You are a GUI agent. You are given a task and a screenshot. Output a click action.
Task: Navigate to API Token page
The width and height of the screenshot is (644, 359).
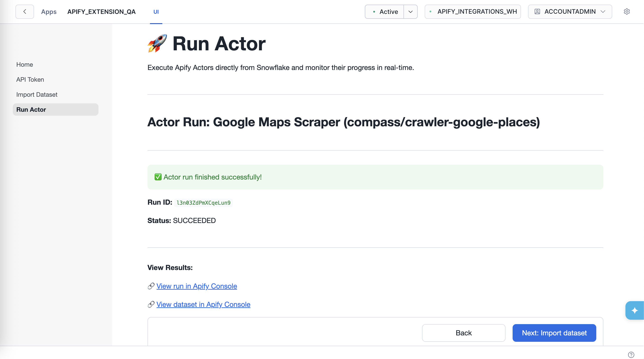click(30, 79)
